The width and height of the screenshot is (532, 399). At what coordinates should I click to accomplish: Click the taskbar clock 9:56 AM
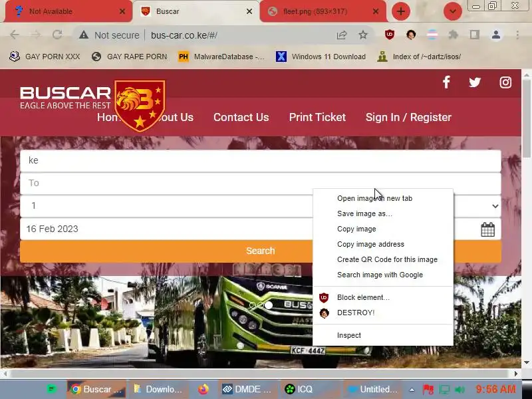pyautogui.click(x=495, y=390)
